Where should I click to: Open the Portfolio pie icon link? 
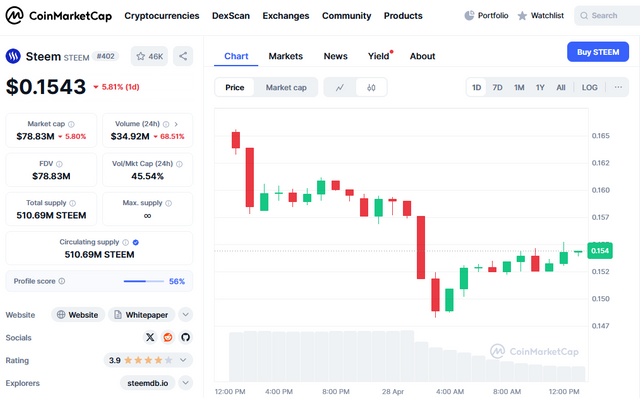click(486, 16)
